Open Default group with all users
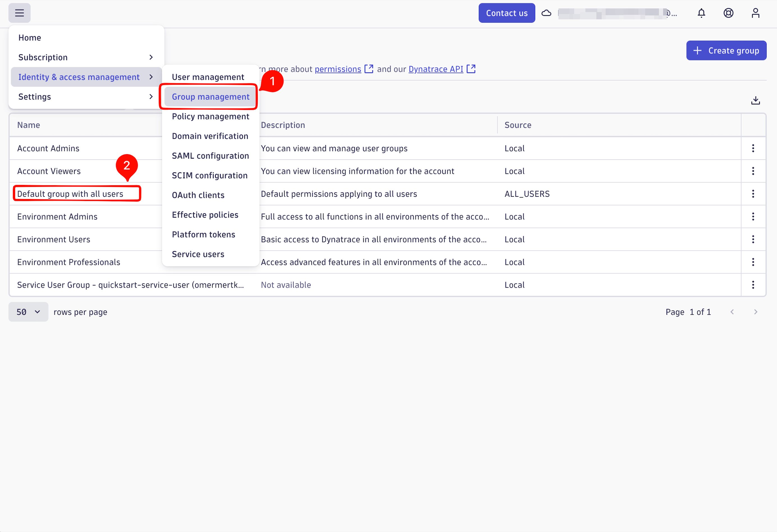Image resolution: width=777 pixels, height=532 pixels. 70,194
